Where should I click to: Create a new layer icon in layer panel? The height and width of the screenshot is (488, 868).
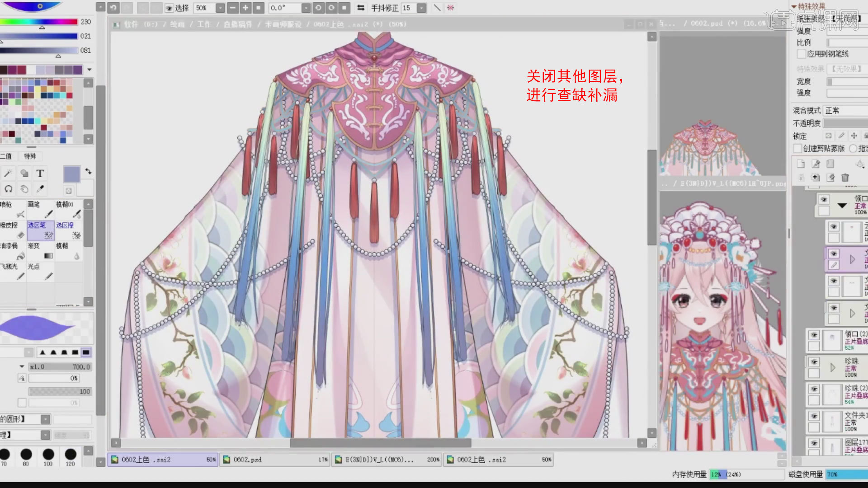coord(801,164)
